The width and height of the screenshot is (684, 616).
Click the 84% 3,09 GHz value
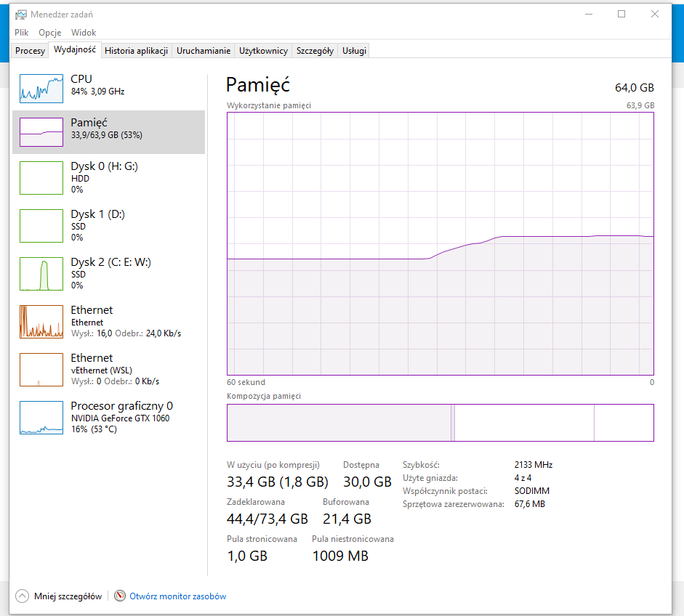click(97, 92)
